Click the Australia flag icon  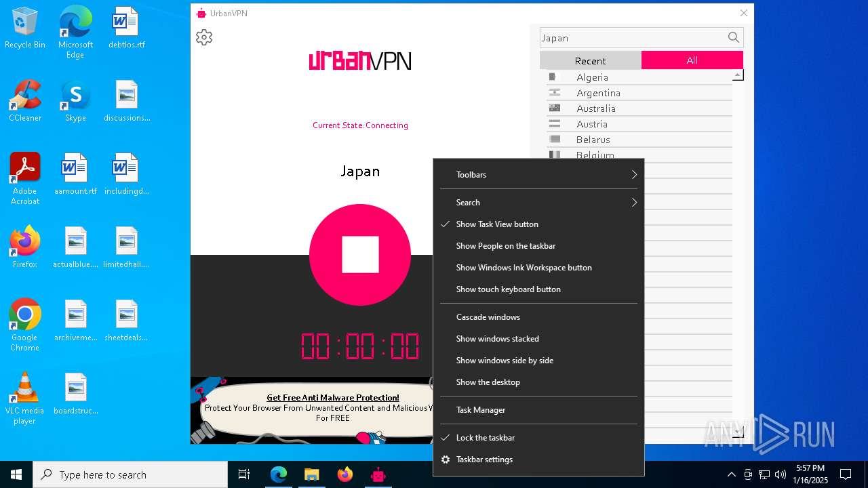coord(555,108)
